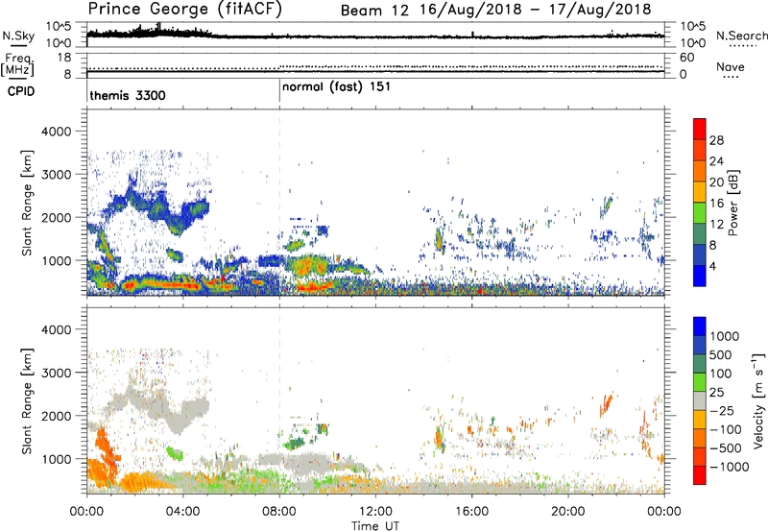Select the Beam 12 label
The width and height of the screenshot is (768, 532).
click(x=374, y=11)
